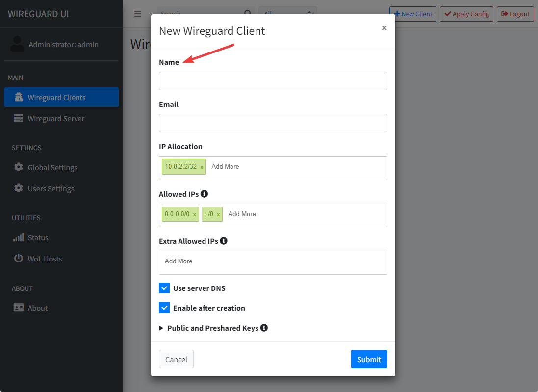Click the Status signal bars icon

tap(19, 237)
